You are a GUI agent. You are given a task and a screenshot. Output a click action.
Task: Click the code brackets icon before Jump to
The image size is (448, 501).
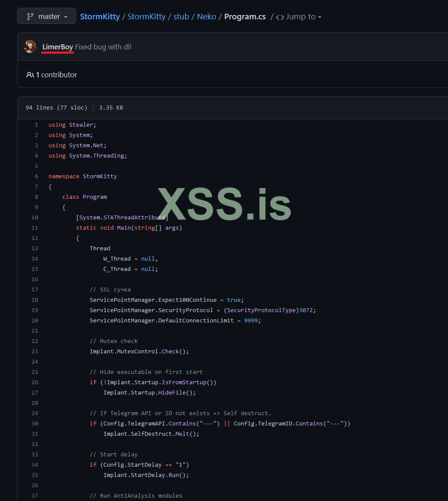pyautogui.click(x=280, y=17)
